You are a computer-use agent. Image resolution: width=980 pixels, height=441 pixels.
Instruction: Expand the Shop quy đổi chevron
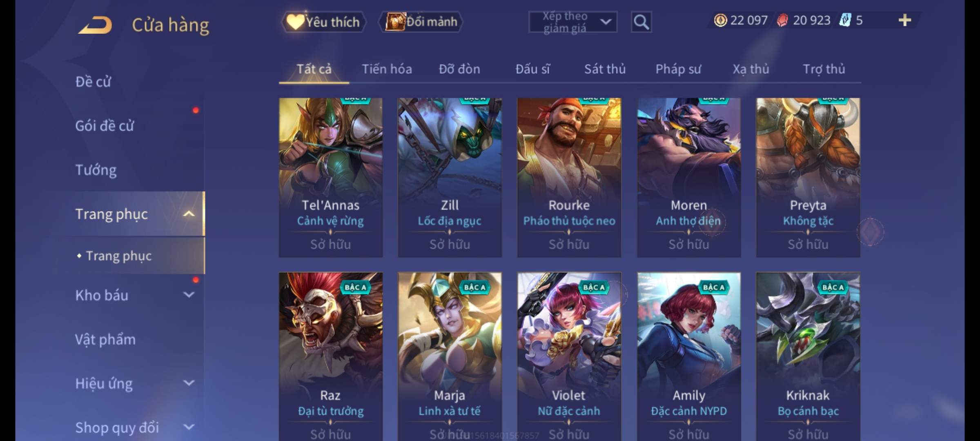[x=189, y=427]
